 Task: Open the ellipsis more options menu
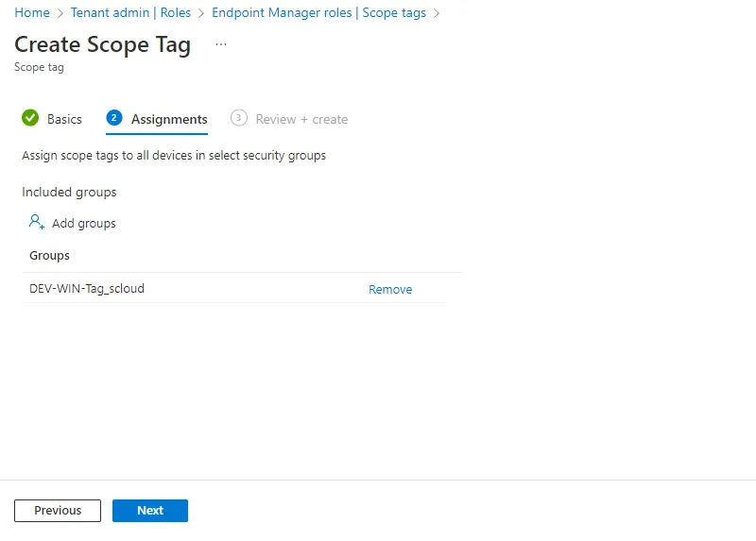[221, 44]
